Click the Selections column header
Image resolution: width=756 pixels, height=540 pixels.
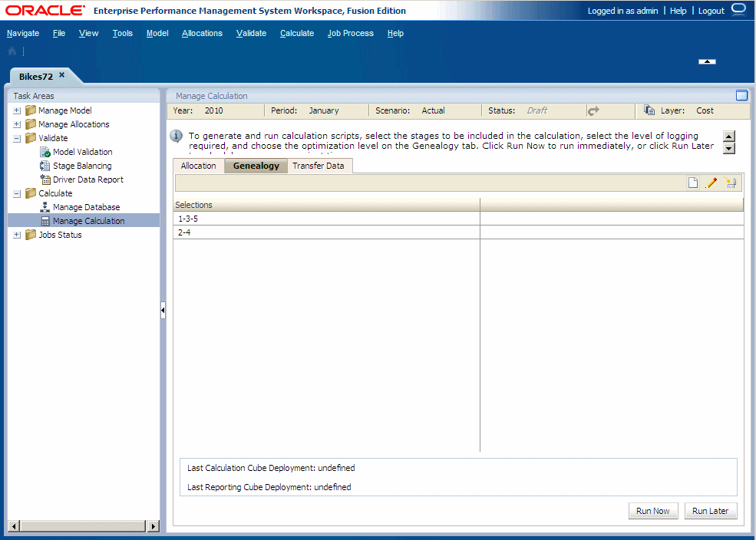[x=326, y=205]
